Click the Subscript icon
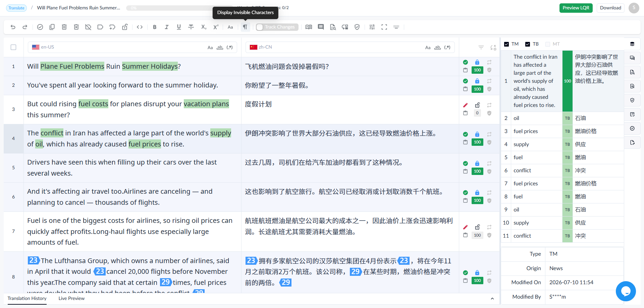This screenshot has height=308, width=644. [204, 27]
